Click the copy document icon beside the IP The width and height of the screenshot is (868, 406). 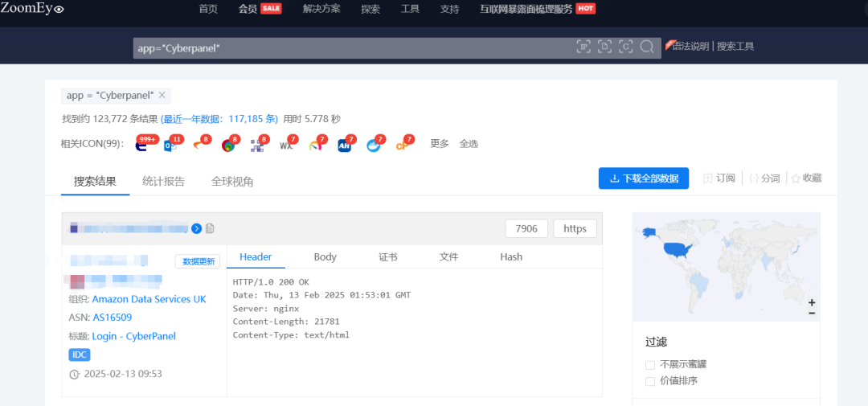click(x=210, y=228)
